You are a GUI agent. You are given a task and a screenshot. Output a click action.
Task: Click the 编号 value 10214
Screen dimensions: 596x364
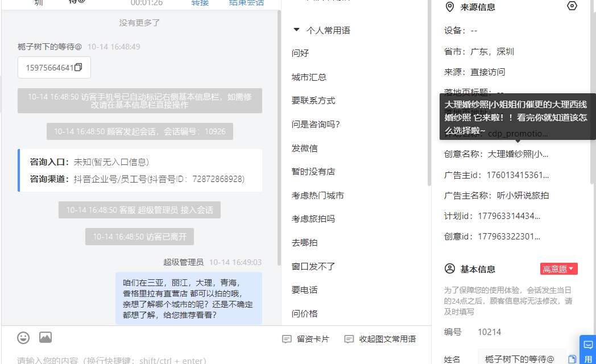[x=489, y=332]
